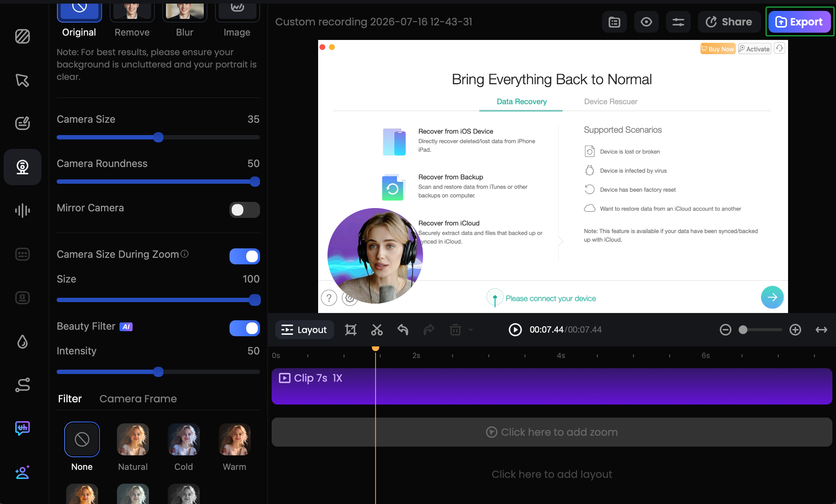Screen dimensions: 836x504
Task: Open the motion path sidebar icon
Action: 23,385
